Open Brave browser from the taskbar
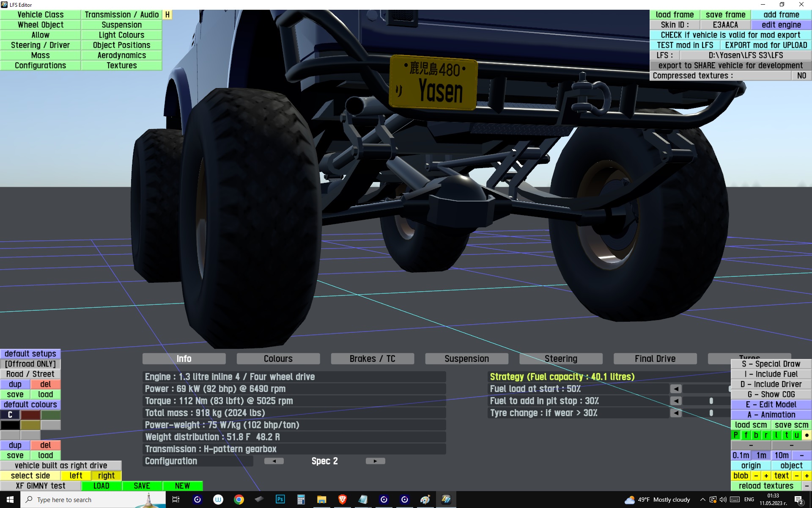This screenshot has height=508, width=812. [x=343, y=500]
